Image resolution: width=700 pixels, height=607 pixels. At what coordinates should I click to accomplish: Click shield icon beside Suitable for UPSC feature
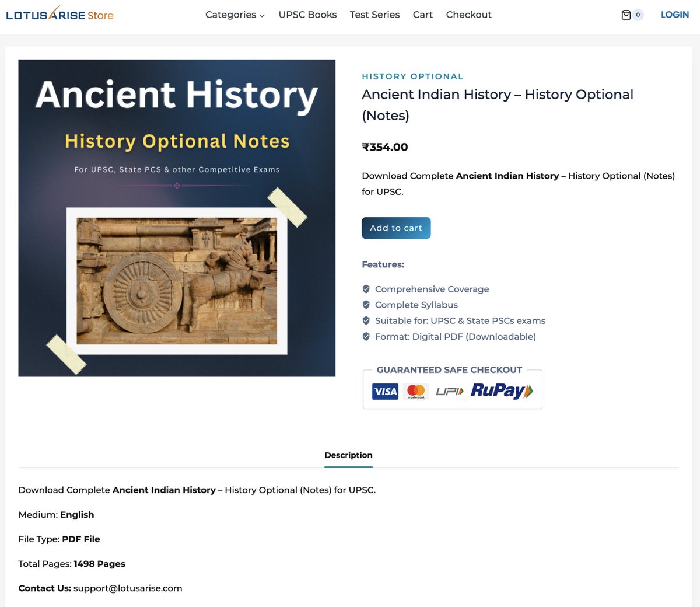click(366, 320)
